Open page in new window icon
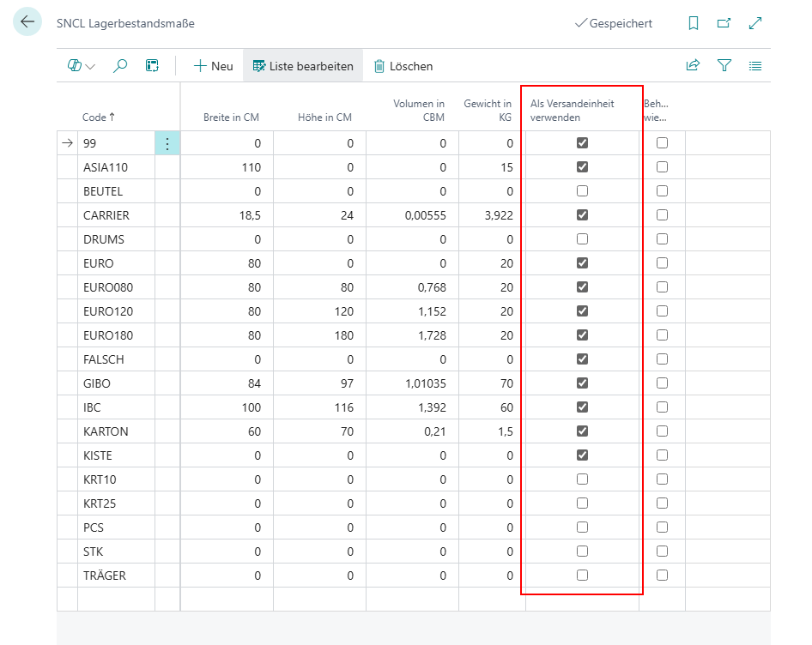Screen dimensions: 812x645 click(724, 24)
